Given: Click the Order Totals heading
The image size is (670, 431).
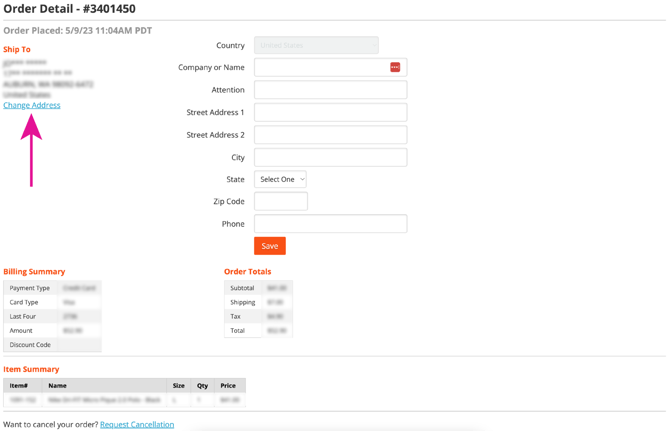Looking at the screenshot, I should [x=247, y=272].
